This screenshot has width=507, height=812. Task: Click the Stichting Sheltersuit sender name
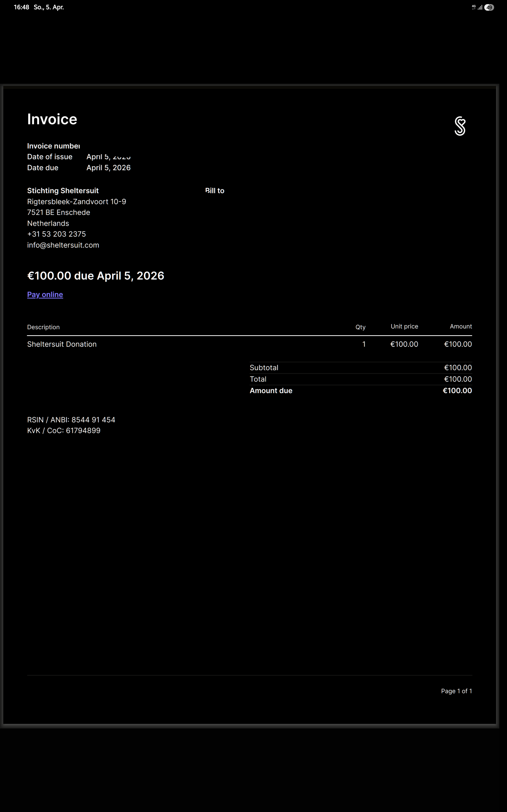tap(63, 191)
